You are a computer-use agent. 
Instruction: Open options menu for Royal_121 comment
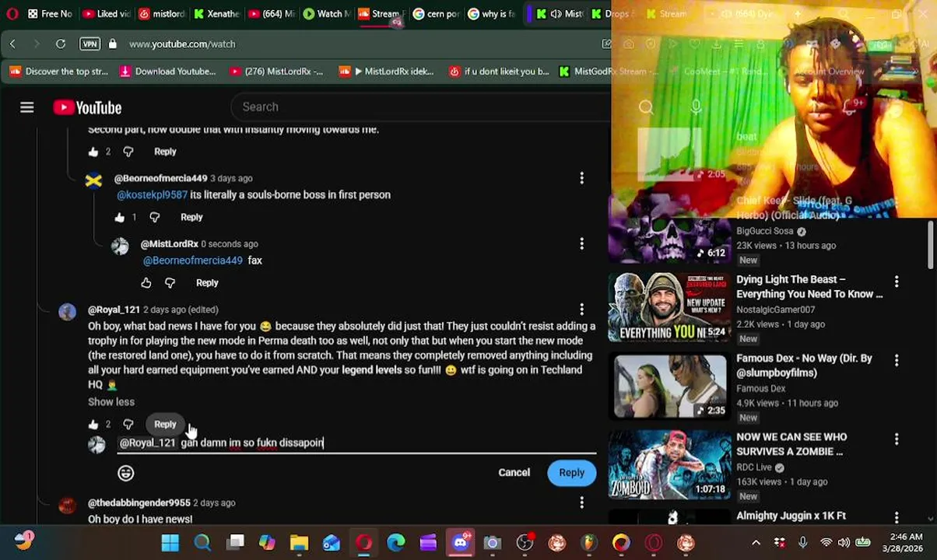click(x=581, y=310)
